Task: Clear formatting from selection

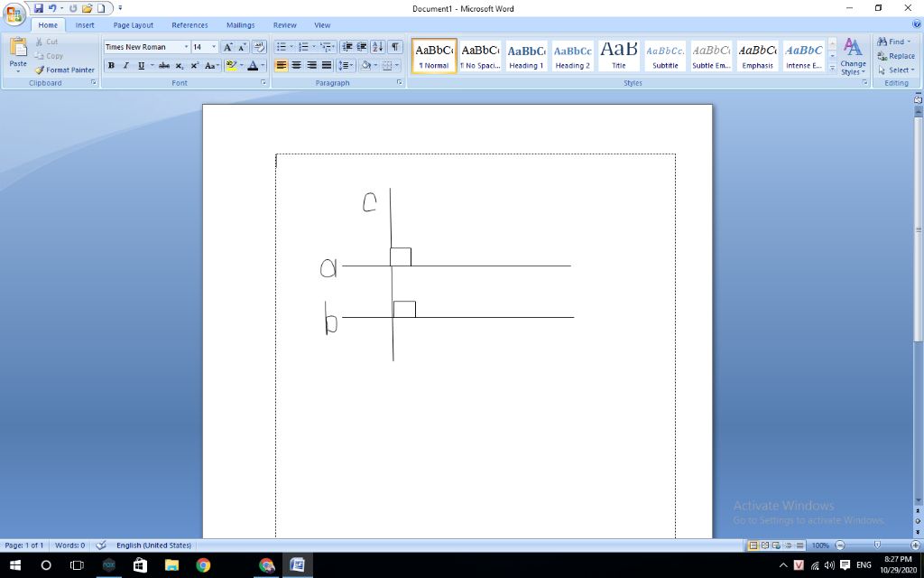Action: [259, 47]
